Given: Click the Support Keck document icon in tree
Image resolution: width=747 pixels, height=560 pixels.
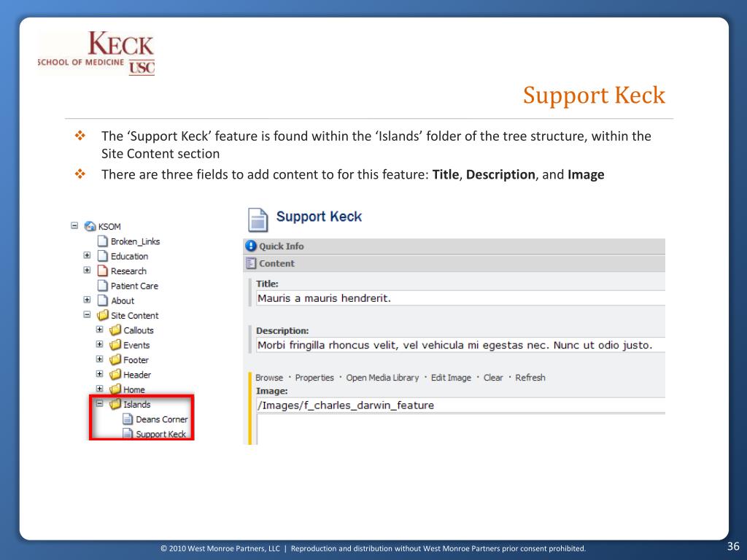Looking at the screenshot, I should pos(128,433).
